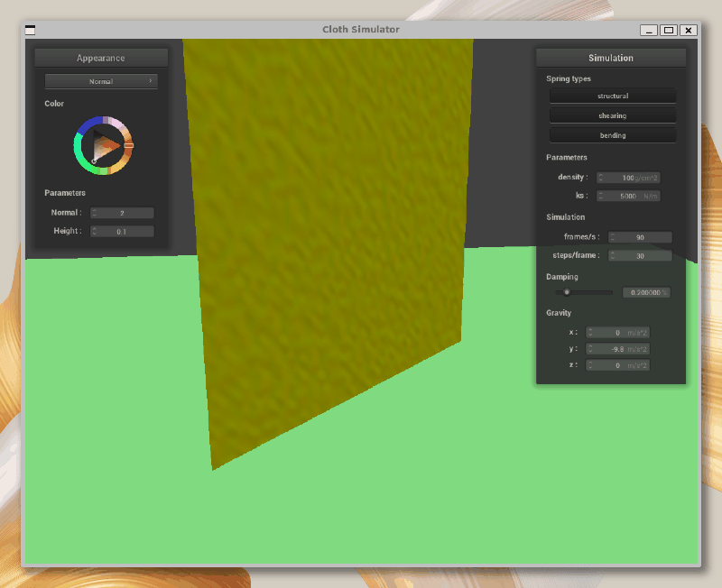Click the Damping slider knob
The width and height of the screenshot is (722, 588).
567,292
